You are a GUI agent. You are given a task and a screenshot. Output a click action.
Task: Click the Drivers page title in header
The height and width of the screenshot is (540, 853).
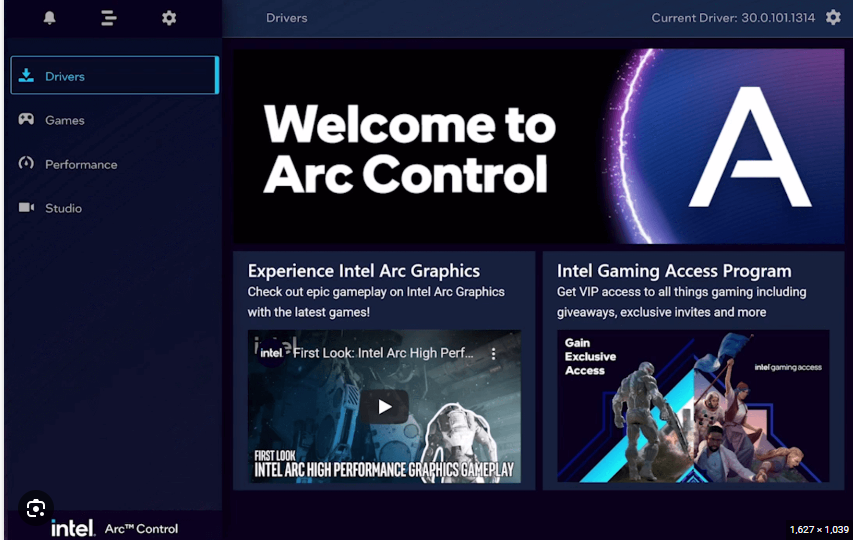coord(287,18)
